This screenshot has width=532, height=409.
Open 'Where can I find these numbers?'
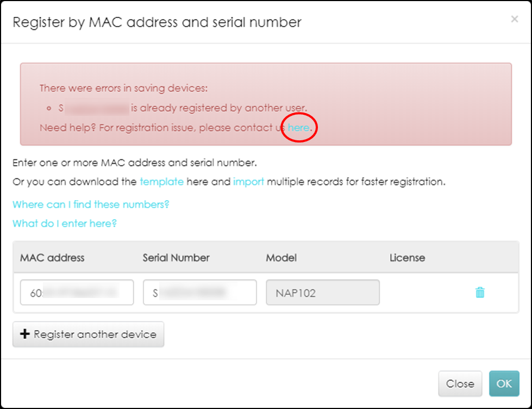click(91, 205)
